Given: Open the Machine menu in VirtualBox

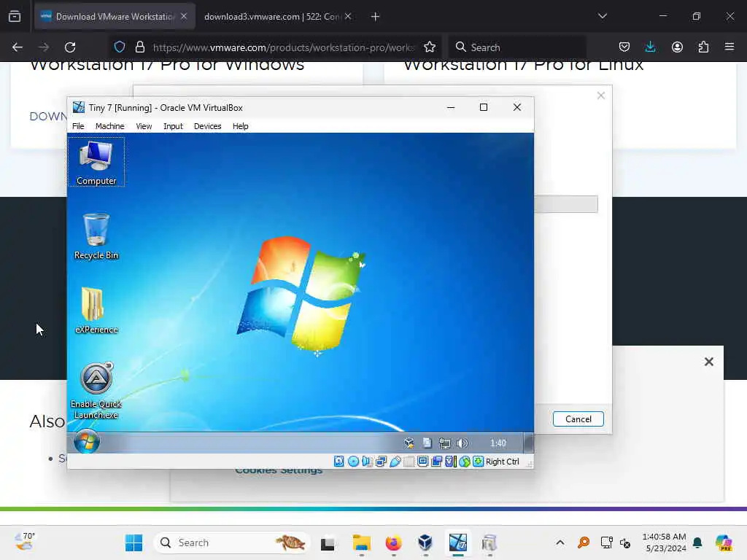Looking at the screenshot, I should [109, 126].
